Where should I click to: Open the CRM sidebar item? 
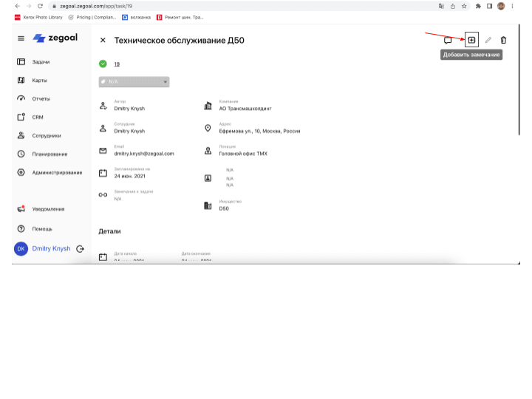pos(37,117)
